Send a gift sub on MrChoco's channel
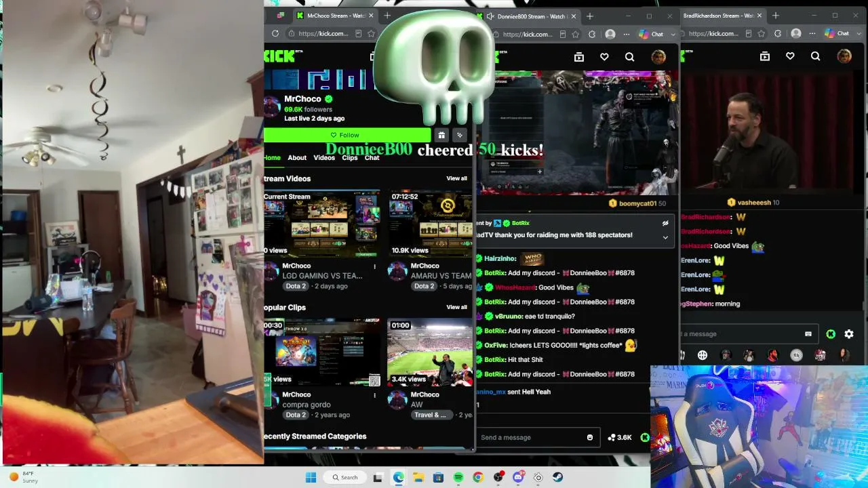The image size is (868, 488). click(441, 135)
